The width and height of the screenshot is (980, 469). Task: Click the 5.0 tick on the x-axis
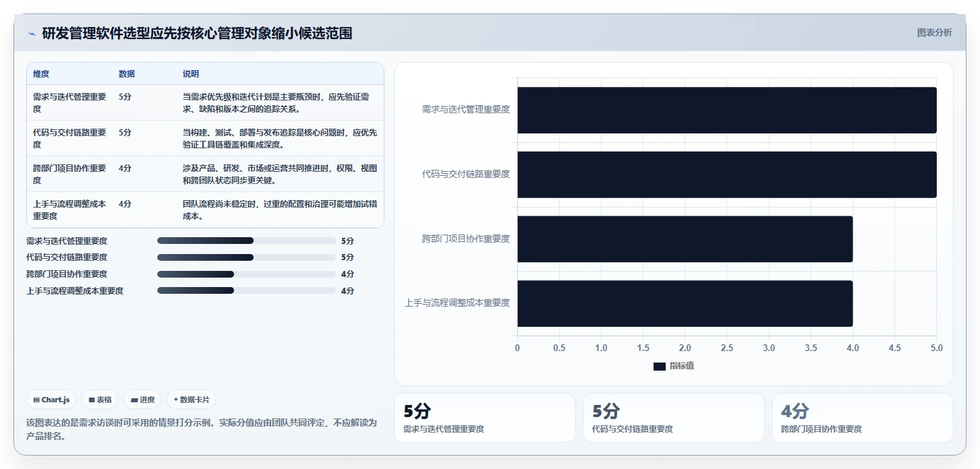pyautogui.click(x=936, y=348)
